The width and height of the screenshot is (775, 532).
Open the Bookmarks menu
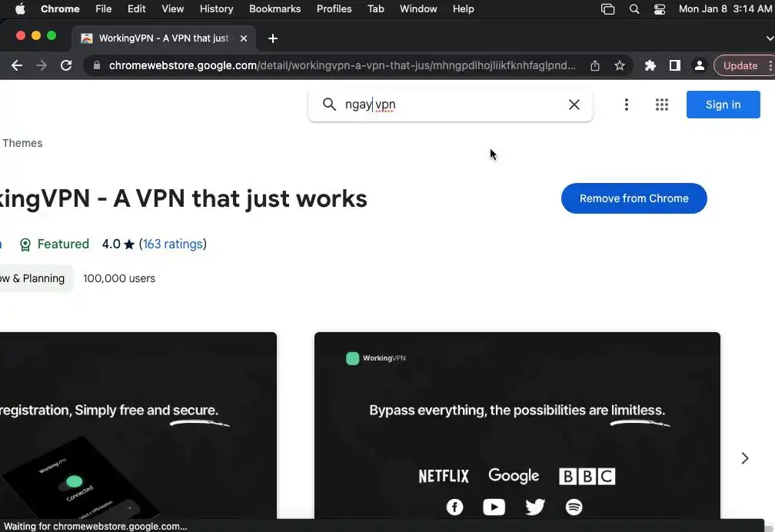(274, 9)
